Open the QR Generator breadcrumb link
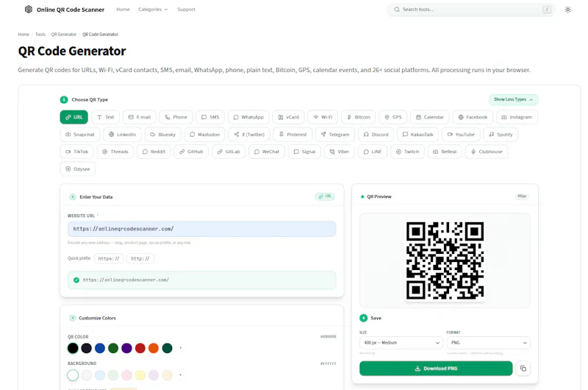This screenshot has height=390, width=588. coord(64,34)
